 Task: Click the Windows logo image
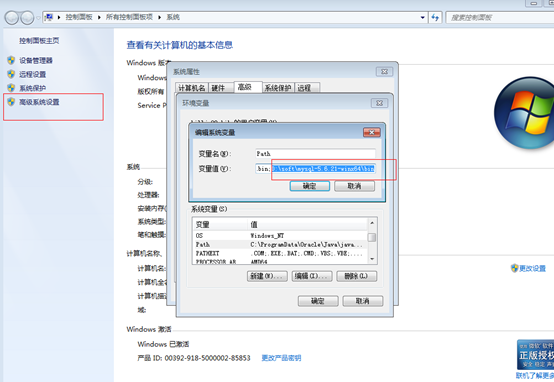[525, 113]
